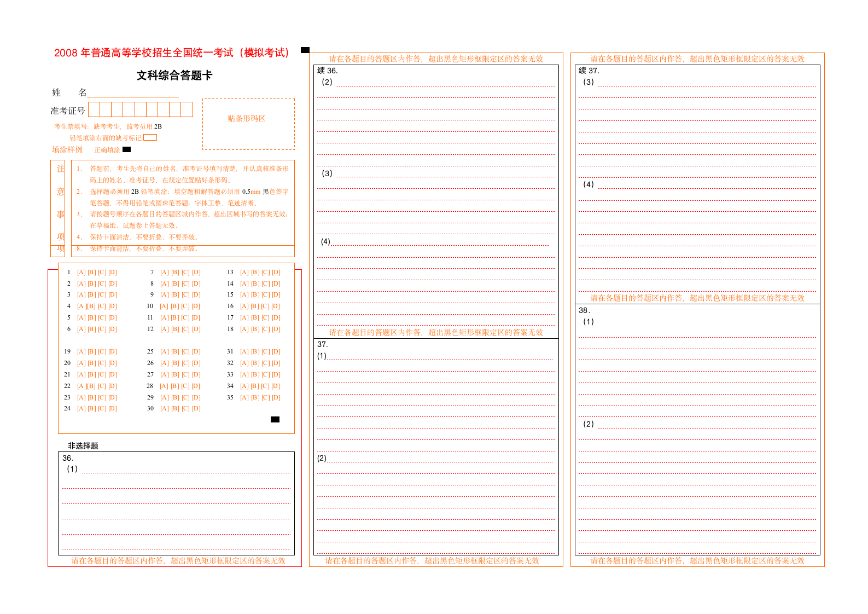Image resolution: width=868 pixels, height=614 pixels.
Task: Click the 文科综合答题卡 heading
Action: point(174,76)
